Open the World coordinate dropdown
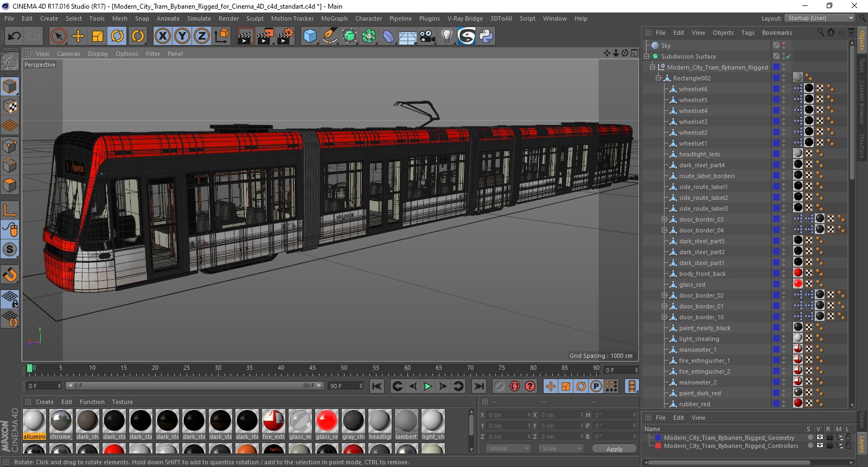This screenshot has height=467, width=868. pos(508,449)
